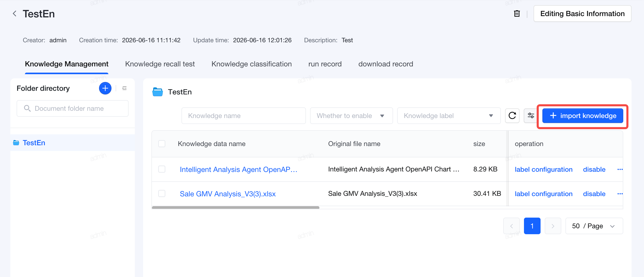The width and height of the screenshot is (644, 277).
Task: Check the Intelligent Analysis Agent row checkbox
Action: 162,169
